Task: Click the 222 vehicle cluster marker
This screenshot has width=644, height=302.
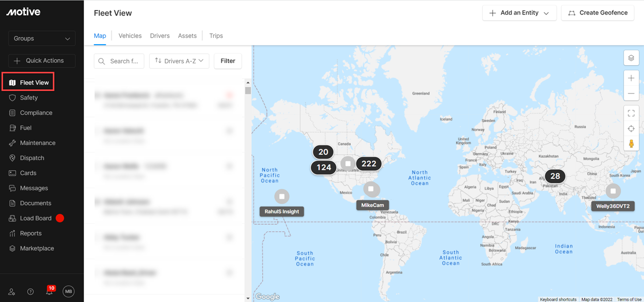Action: [369, 163]
